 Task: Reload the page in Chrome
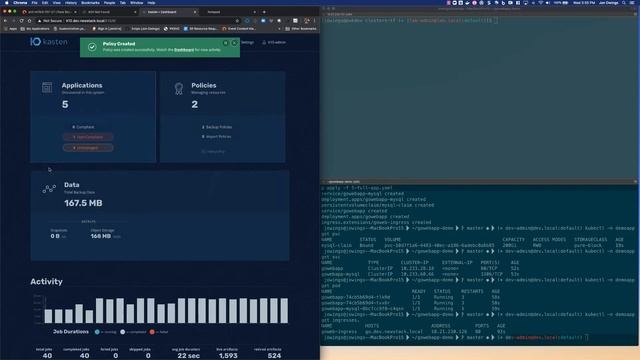tap(21, 20)
